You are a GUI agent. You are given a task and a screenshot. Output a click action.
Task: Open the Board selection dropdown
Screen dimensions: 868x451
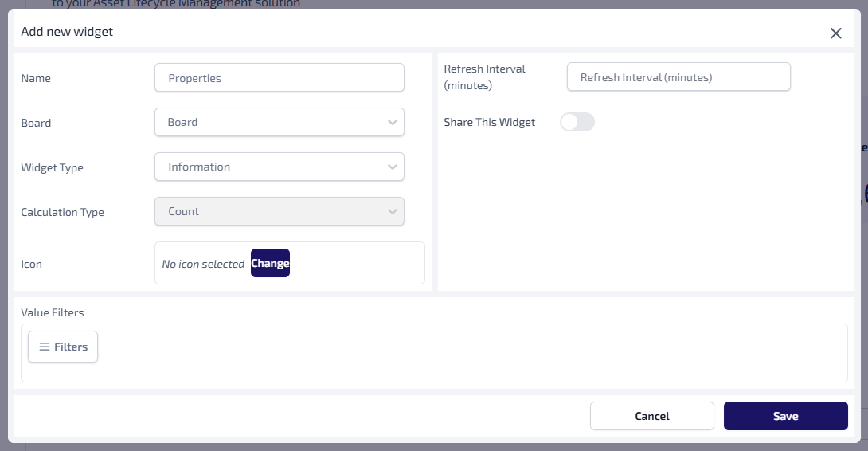point(267,123)
